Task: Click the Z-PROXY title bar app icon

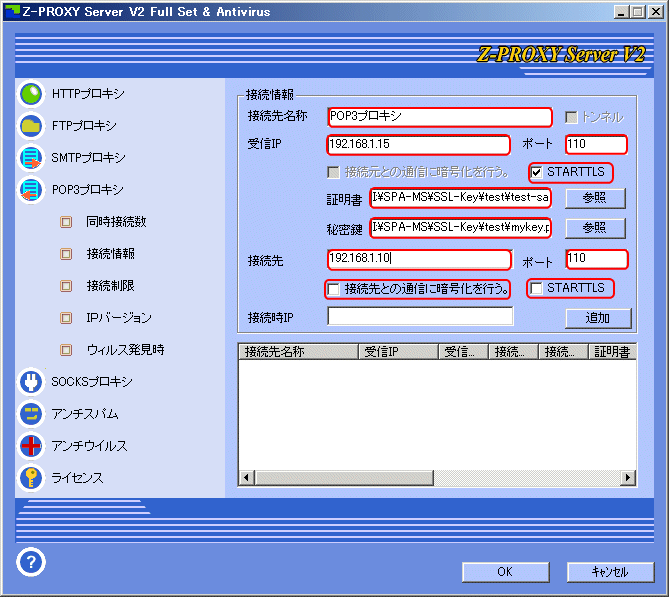Action: click(12, 12)
